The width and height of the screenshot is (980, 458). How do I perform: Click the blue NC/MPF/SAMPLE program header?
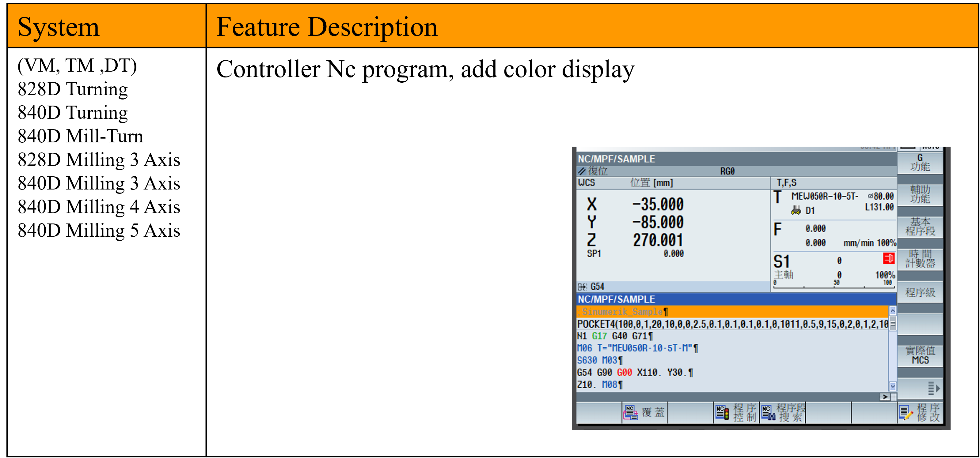[736, 299]
